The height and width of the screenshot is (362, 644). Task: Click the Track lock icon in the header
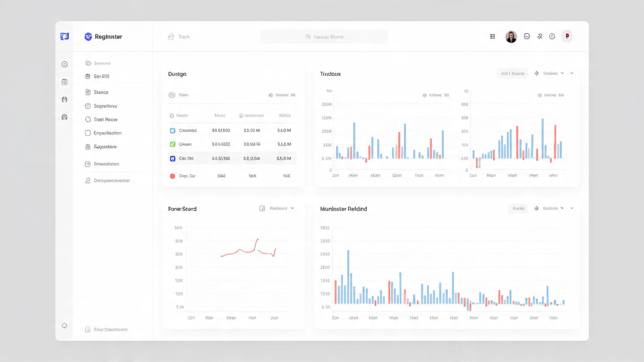[170, 37]
